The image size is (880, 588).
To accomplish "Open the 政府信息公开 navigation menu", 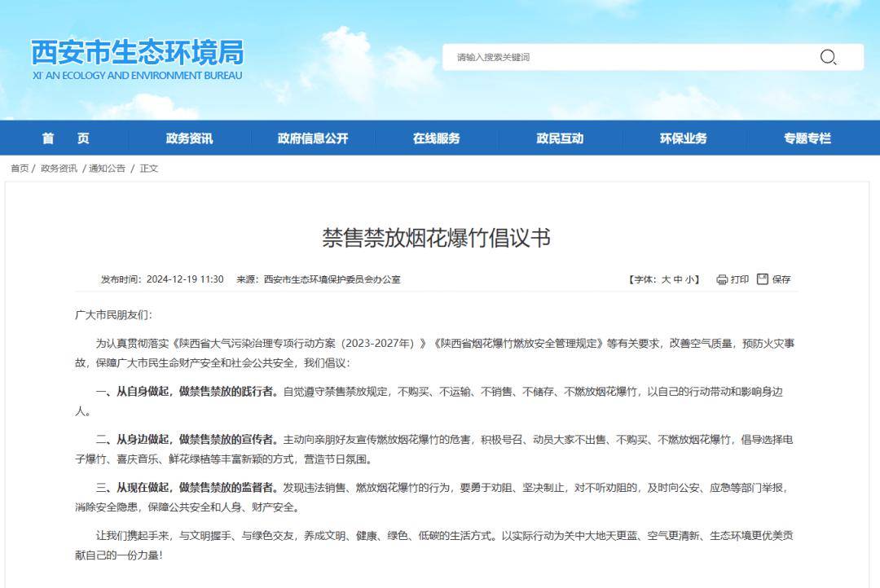I will (313, 138).
